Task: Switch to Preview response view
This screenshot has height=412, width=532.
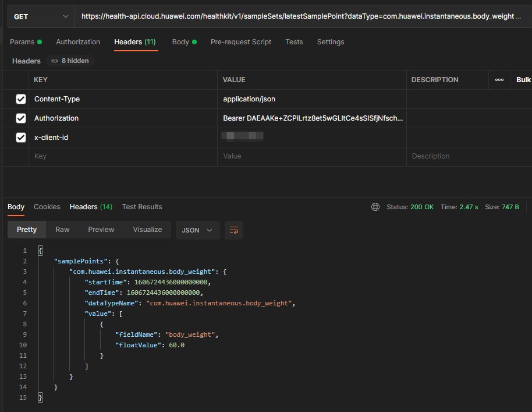Action: click(x=101, y=230)
